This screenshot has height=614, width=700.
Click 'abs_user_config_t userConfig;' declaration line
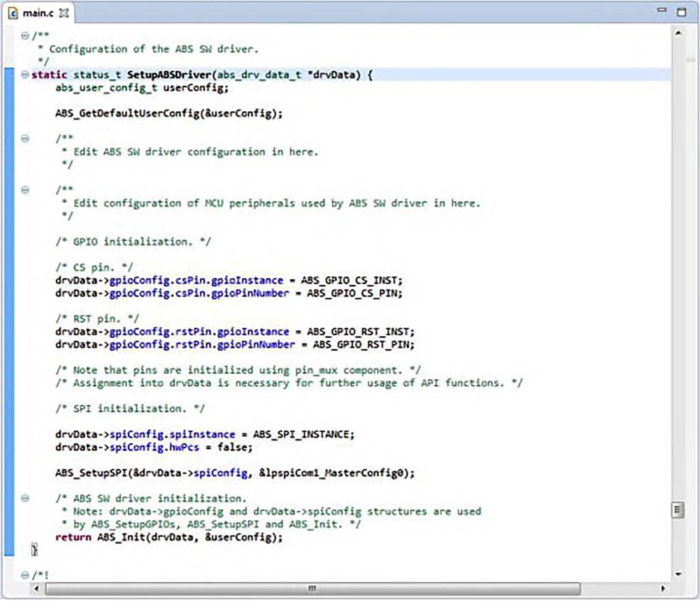[142, 88]
